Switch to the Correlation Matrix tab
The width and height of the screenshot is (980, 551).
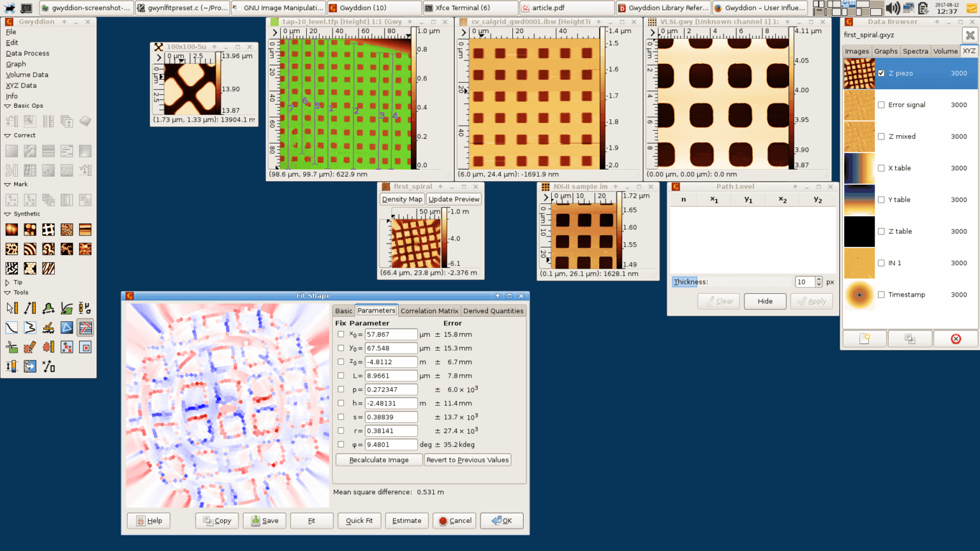pos(429,311)
